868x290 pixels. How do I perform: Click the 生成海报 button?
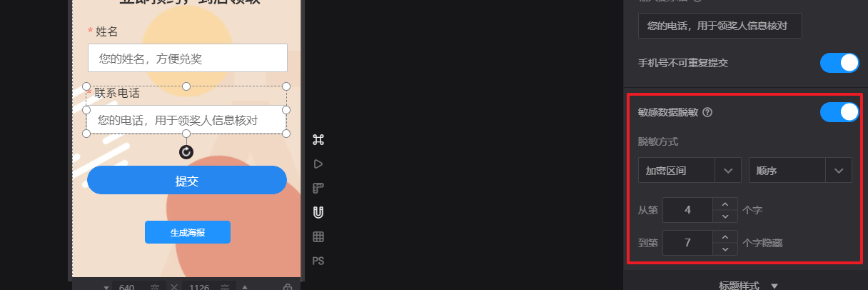188,232
